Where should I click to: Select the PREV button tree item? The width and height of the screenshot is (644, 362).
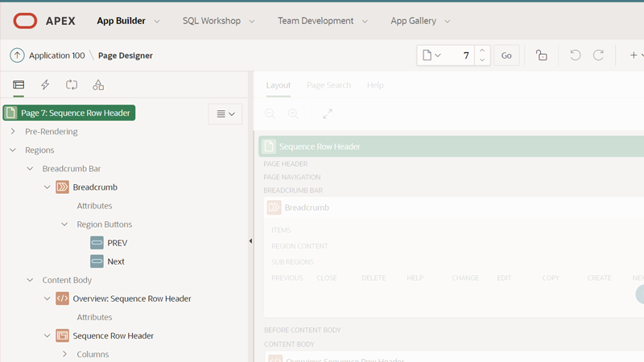tap(117, 243)
